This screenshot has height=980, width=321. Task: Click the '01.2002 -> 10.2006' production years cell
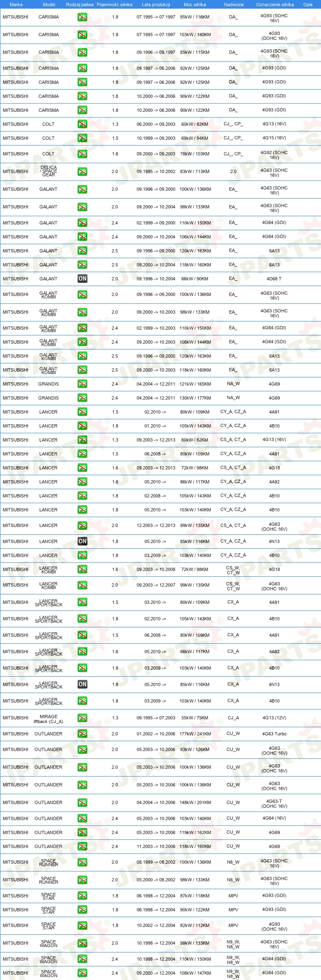click(x=156, y=734)
